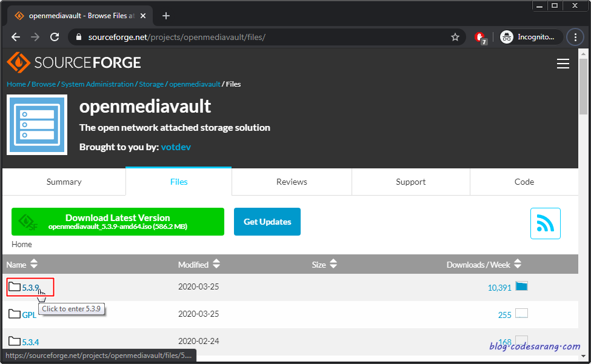Open the GPL folder link
The width and height of the screenshot is (591, 364).
29,315
